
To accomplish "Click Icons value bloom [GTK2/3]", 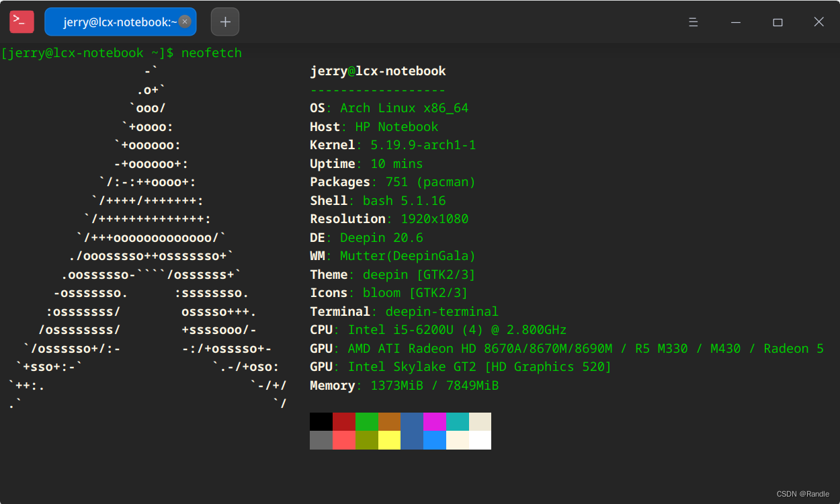I will tap(415, 293).
